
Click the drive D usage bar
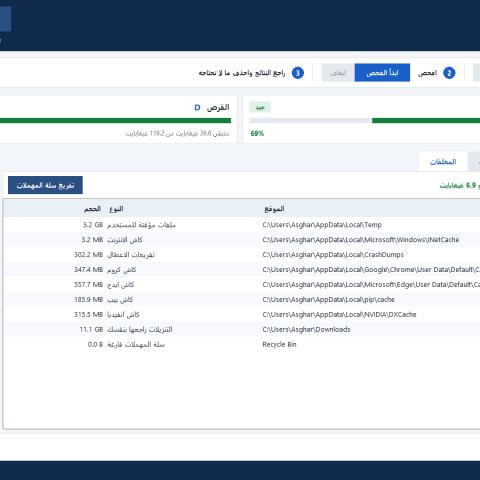coord(115,120)
